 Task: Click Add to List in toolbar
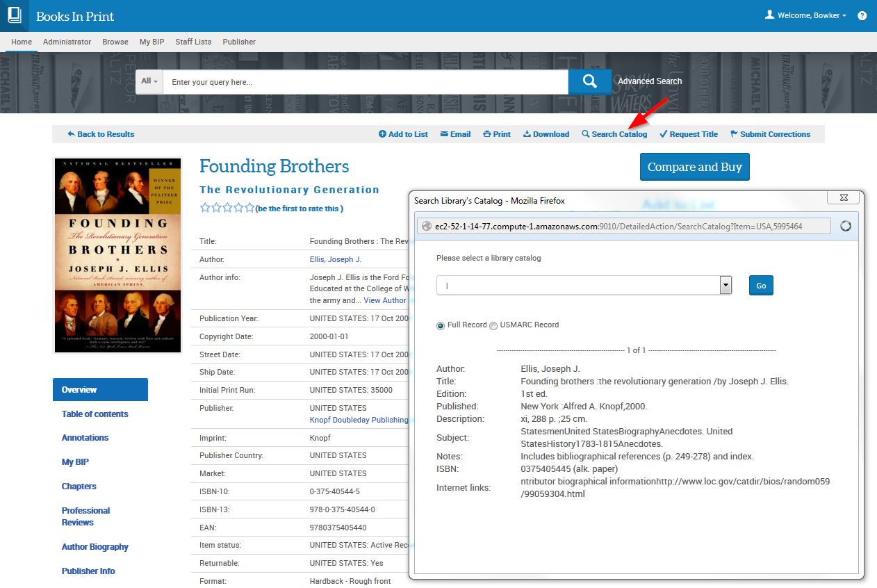point(403,134)
